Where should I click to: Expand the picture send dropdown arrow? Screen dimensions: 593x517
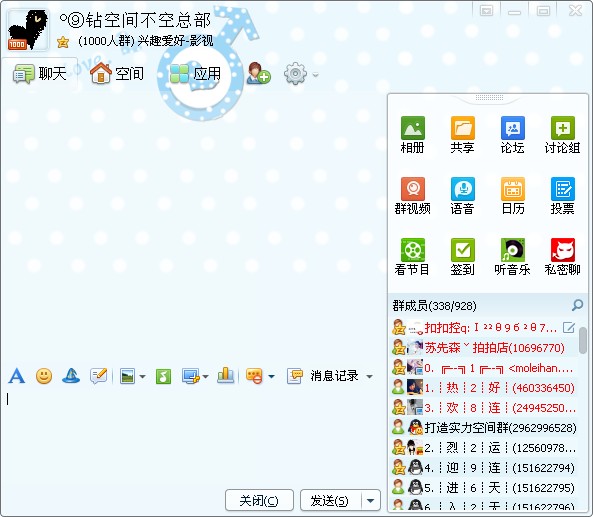[143, 376]
